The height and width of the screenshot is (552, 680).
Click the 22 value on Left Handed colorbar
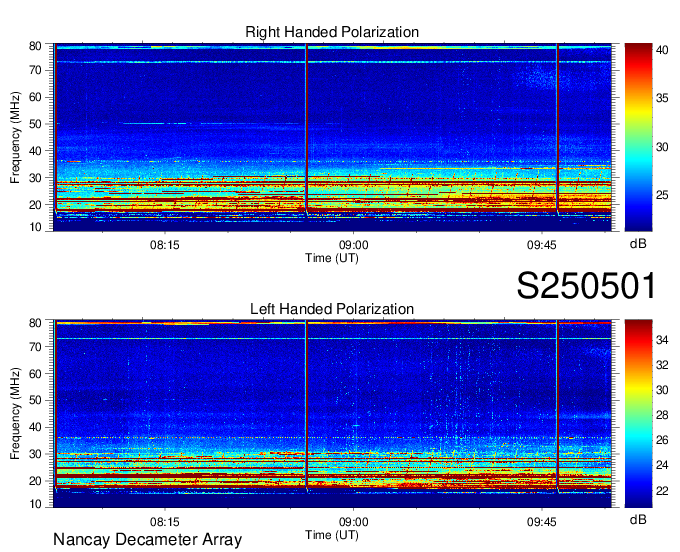[662, 491]
